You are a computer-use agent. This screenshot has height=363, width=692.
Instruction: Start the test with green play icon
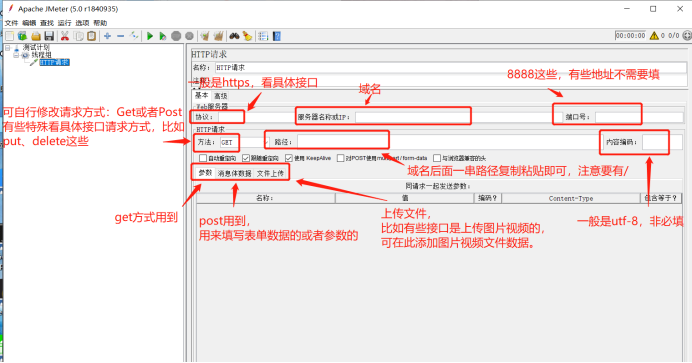pyautogui.click(x=150, y=36)
